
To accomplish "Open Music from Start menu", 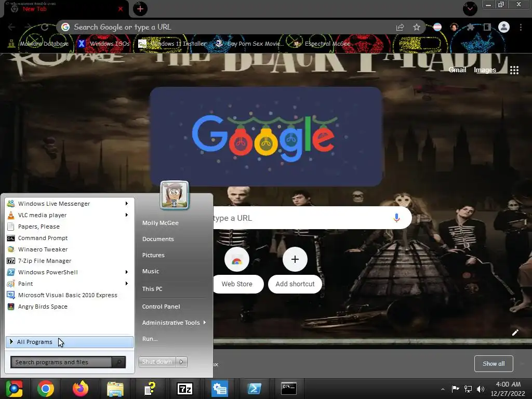I will click(151, 271).
